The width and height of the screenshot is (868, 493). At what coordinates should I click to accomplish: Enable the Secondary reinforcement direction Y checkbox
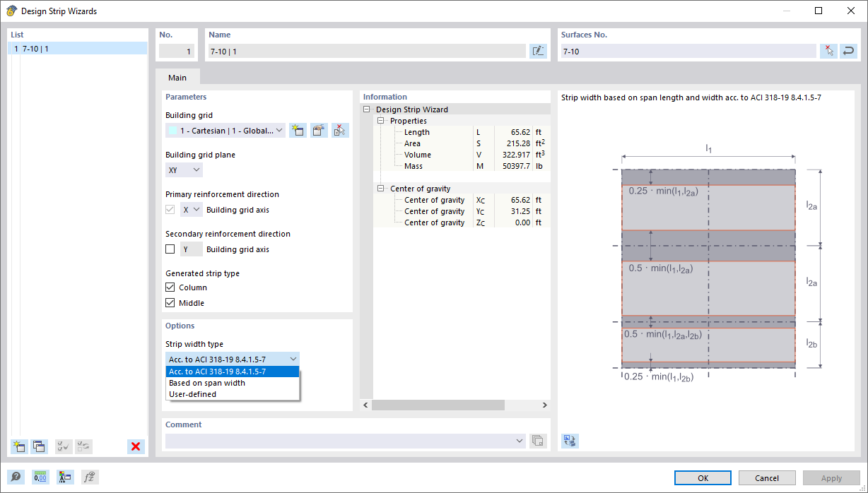click(x=170, y=249)
